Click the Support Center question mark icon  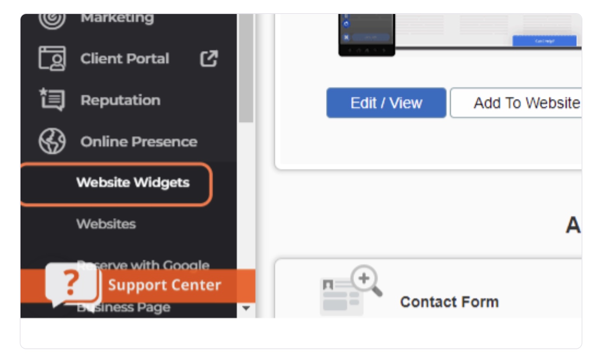click(x=72, y=284)
